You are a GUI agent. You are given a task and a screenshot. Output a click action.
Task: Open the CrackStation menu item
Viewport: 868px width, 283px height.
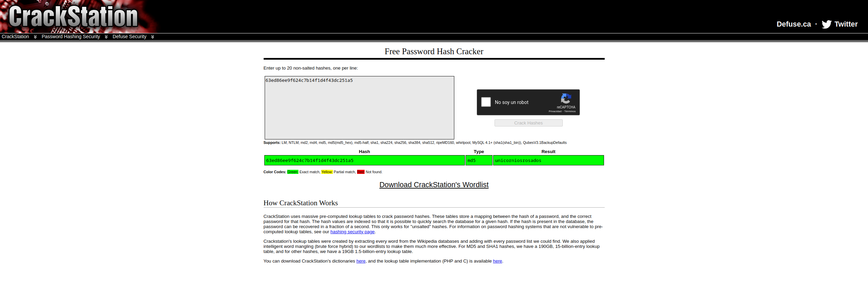tap(15, 36)
